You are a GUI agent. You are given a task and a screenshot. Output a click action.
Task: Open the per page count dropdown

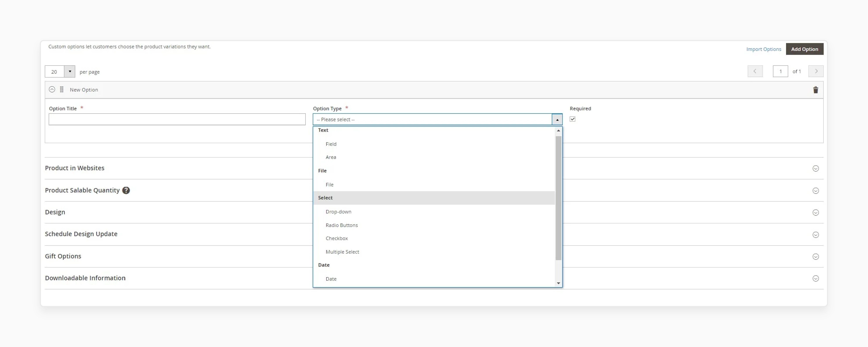pos(70,71)
